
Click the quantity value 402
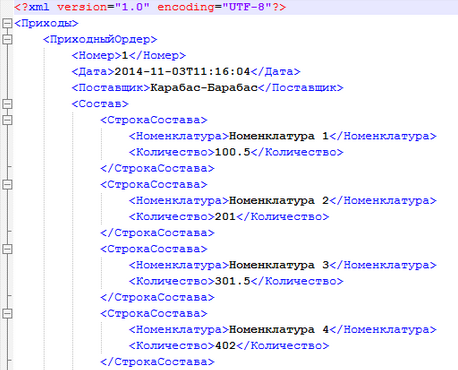[226, 346]
